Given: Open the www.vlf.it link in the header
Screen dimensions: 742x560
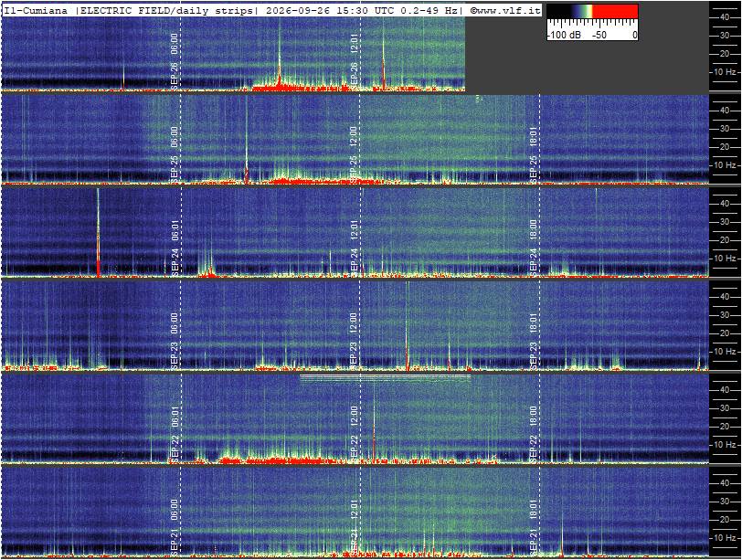Looking at the screenshot, I should (x=505, y=11).
